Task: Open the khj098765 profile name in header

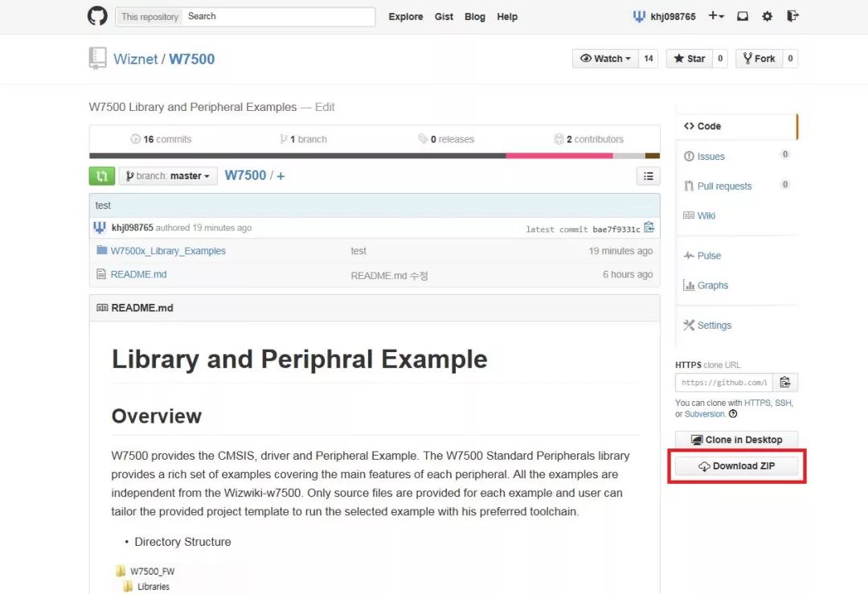Action: (x=673, y=17)
